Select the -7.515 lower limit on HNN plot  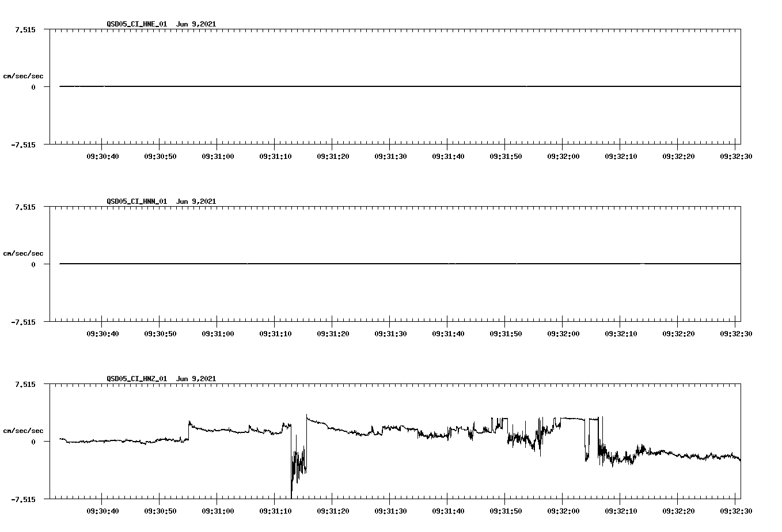click(23, 322)
